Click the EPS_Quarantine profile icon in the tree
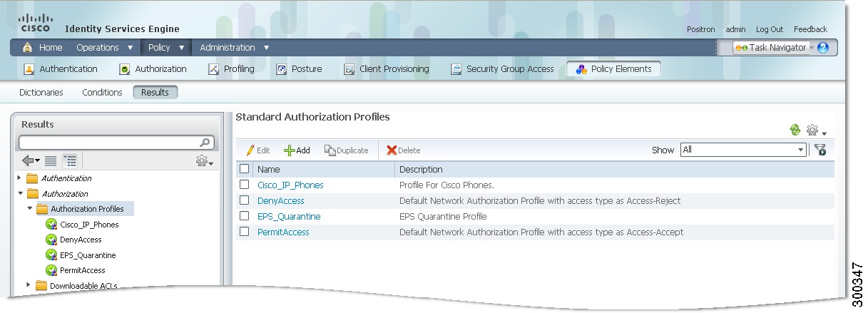This screenshot has height=313, width=868. (x=51, y=255)
